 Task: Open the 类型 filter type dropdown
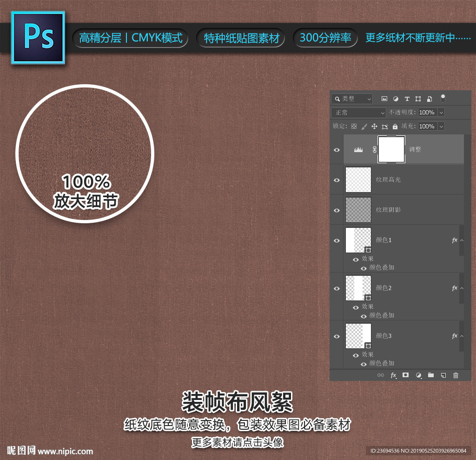[352, 99]
